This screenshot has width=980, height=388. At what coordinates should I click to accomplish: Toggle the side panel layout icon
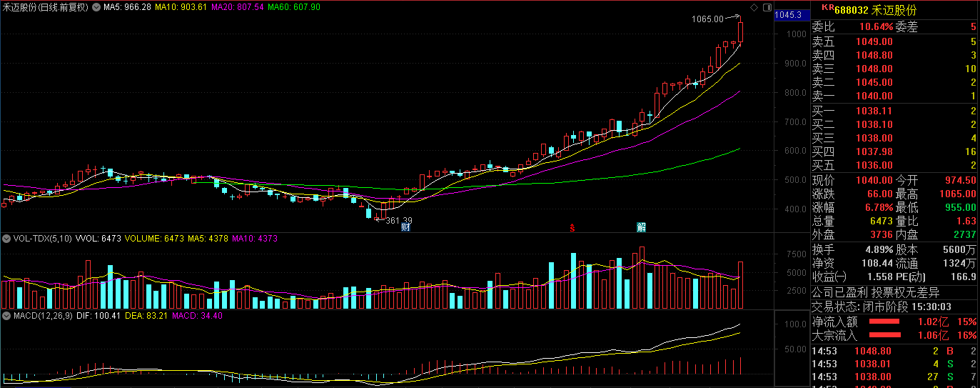tap(767, 7)
